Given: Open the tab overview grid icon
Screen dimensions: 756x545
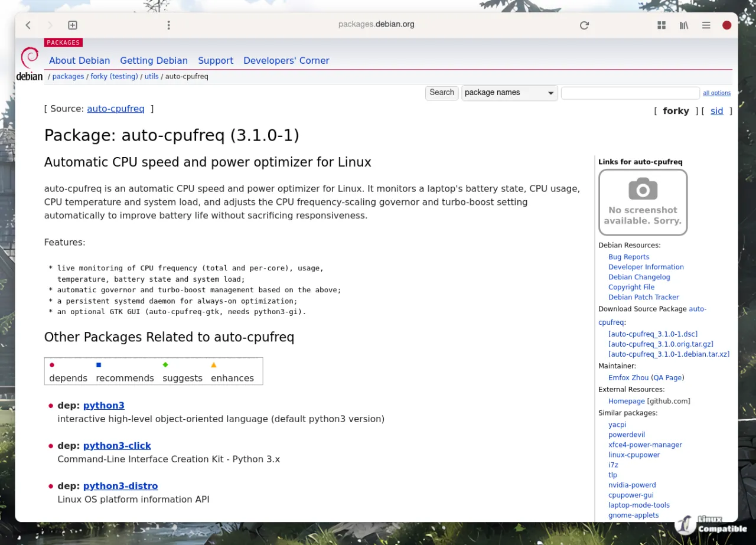Looking at the screenshot, I should click(x=661, y=25).
